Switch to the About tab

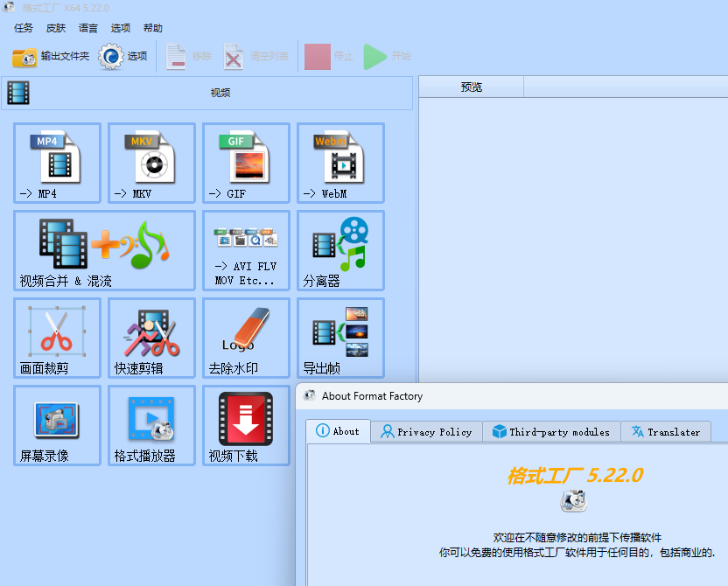click(338, 431)
